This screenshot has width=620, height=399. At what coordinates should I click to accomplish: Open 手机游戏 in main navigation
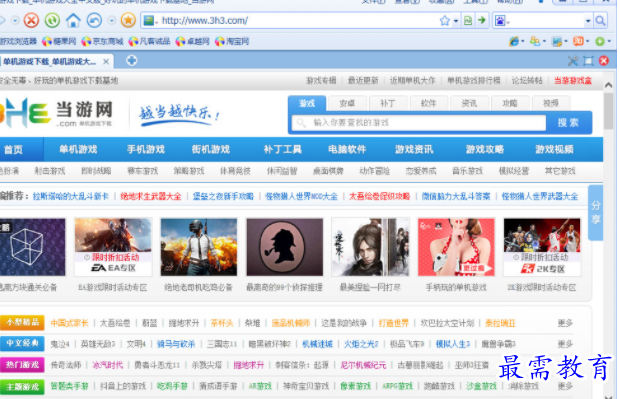point(146,149)
